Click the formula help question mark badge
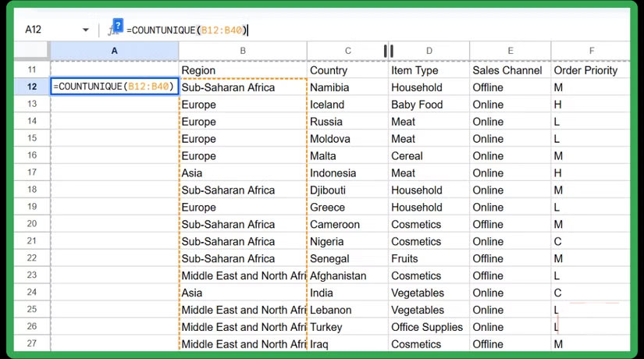The width and height of the screenshot is (644, 359). (118, 24)
